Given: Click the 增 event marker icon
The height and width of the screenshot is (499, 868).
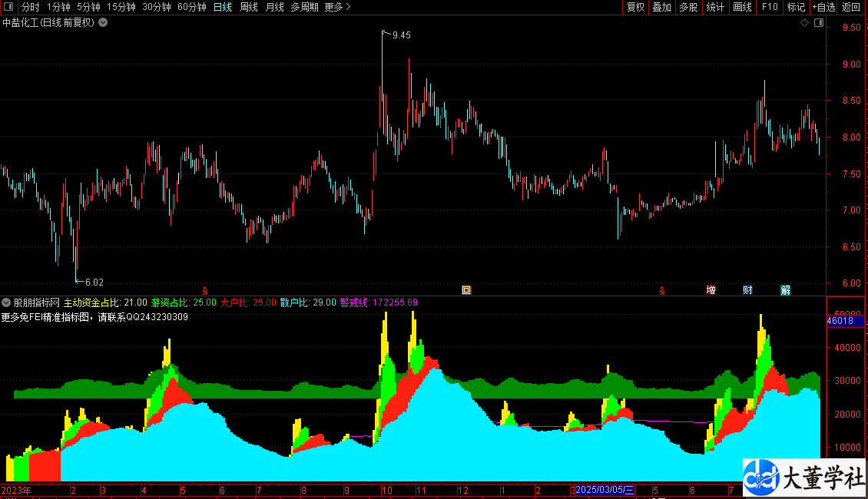Looking at the screenshot, I should [711, 290].
